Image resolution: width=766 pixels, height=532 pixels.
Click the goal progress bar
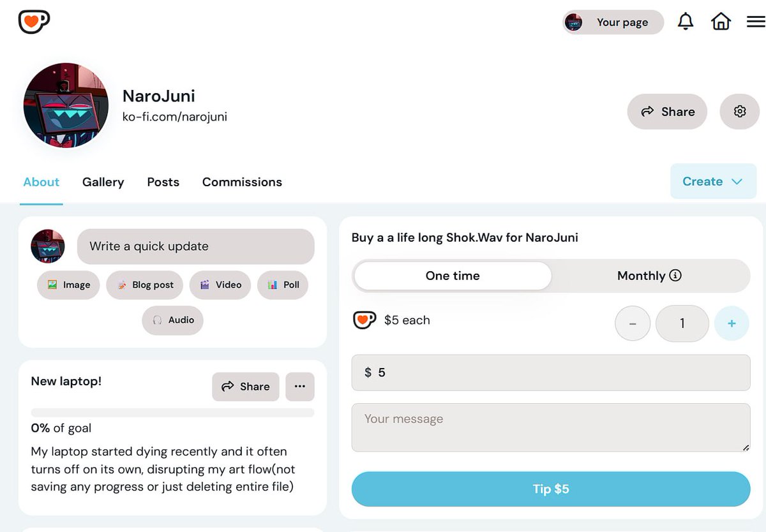pos(172,413)
